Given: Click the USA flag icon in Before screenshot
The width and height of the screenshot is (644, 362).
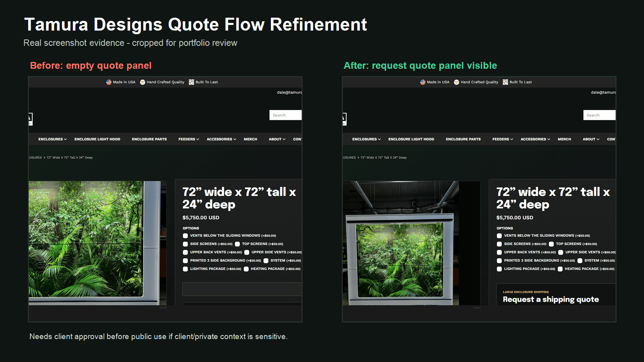Looking at the screenshot, I should (x=109, y=82).
